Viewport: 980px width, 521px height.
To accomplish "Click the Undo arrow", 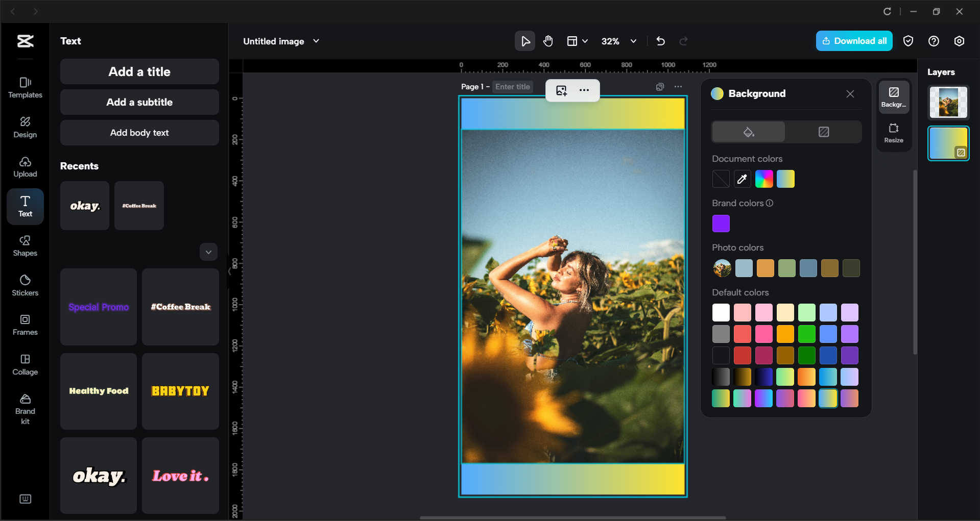I will [660, 41].
